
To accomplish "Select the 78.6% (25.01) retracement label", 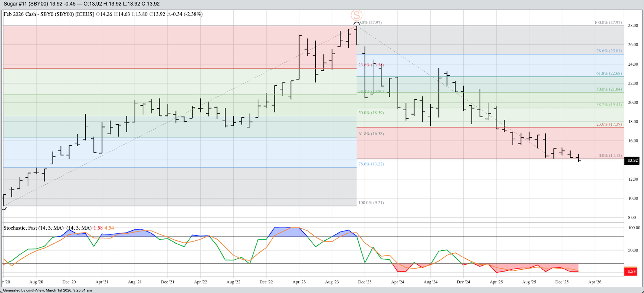I will coord(609,51).
